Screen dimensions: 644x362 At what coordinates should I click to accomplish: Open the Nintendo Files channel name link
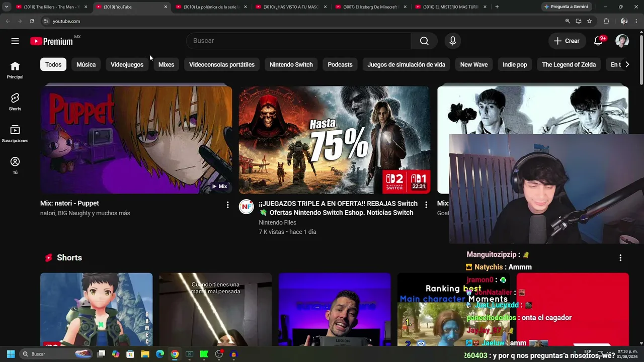tap(277, 222)
